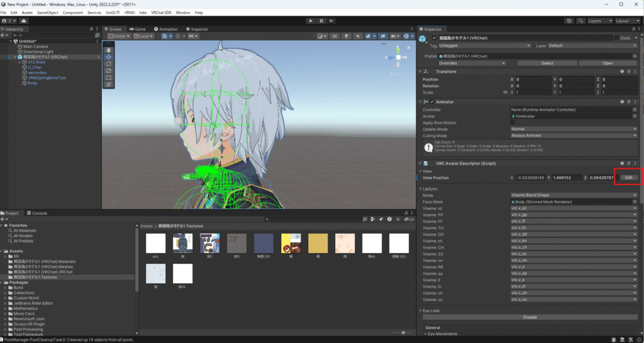Toggle Animator component enabled checkbox
This screenshot has height=343, width=644.
coord(432,102)
